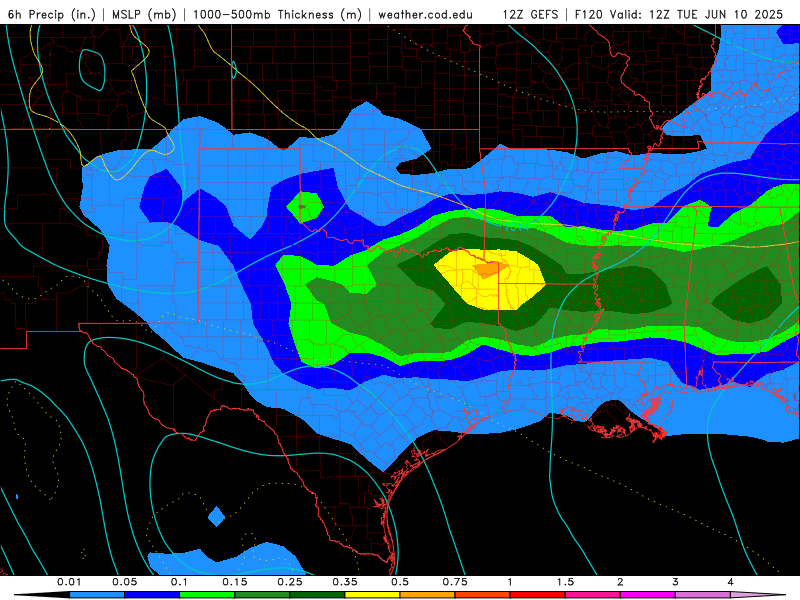Open the weather.cod.edu source label
Image resolution: width=800 pixels, height=600 pixels.
(425, 14)
